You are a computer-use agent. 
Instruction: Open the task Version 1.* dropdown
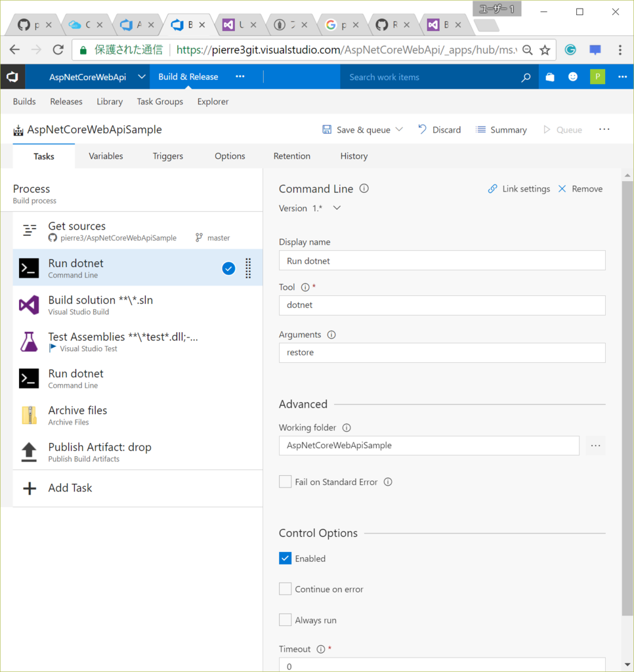point(337,208)
